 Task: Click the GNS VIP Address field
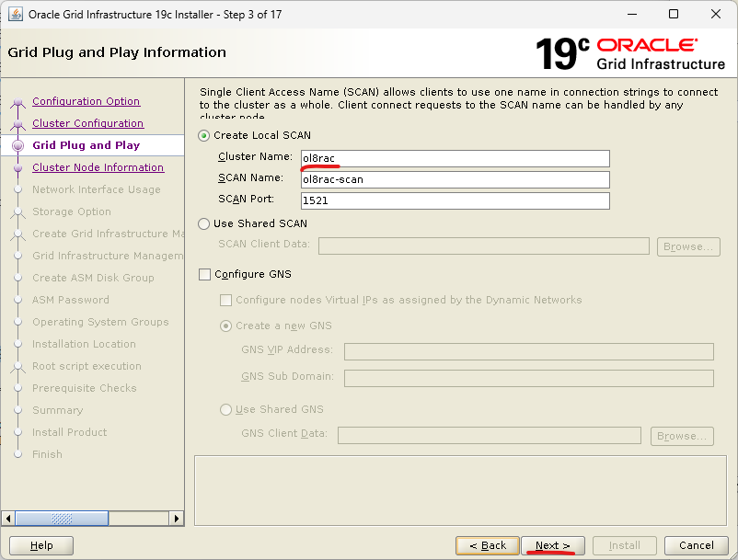pyautogui.click(x=529, y=351)
